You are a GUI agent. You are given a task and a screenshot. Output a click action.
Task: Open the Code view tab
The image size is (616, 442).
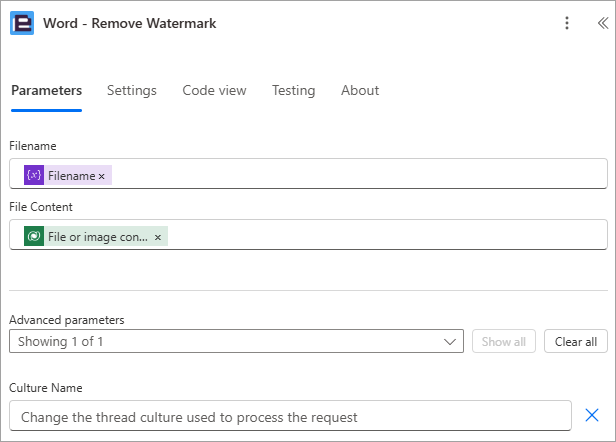click(x=214, y=90)
